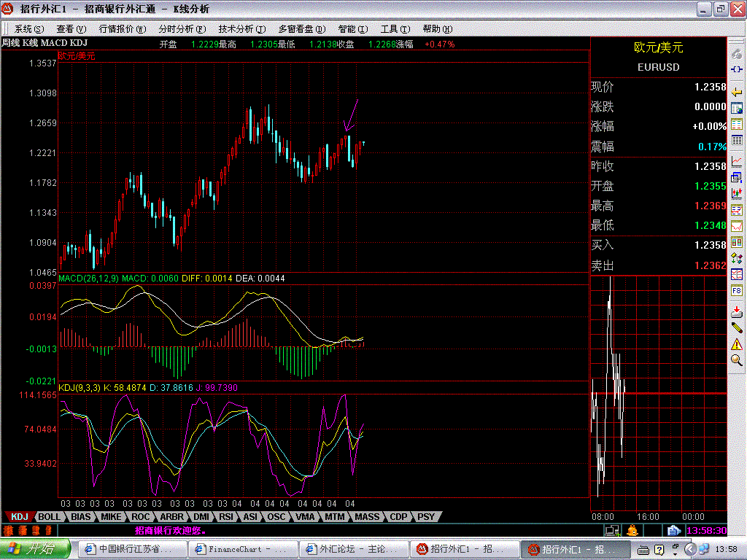Select the KDJ indicator tab

click(20, 517)
